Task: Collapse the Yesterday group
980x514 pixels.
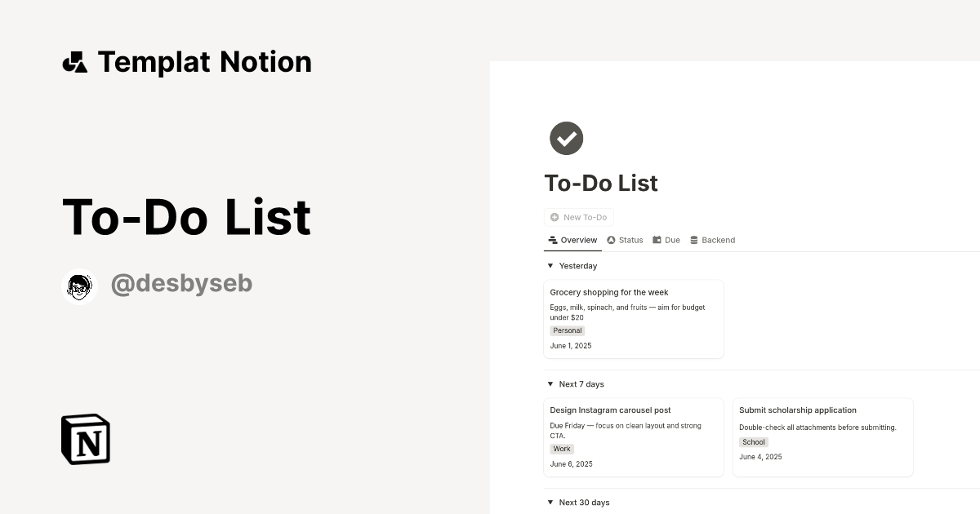Action: tap(550, 266)
